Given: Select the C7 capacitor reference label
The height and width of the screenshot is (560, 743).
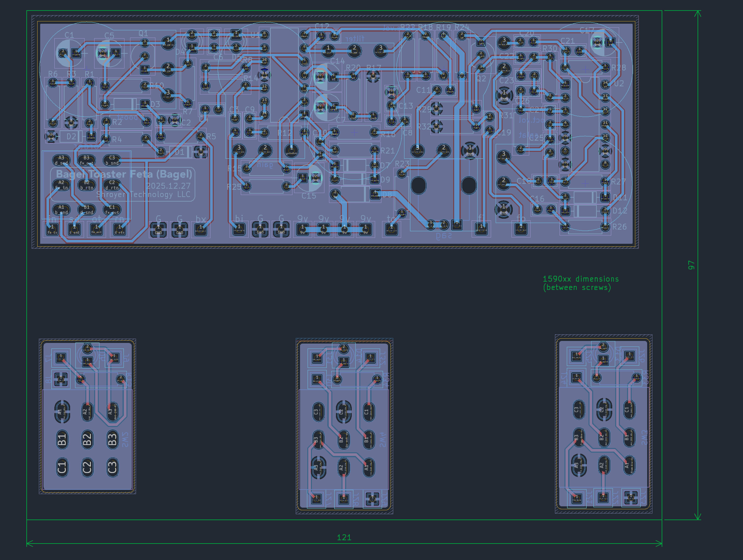Looking at the screenshot, I should [341, 120].
